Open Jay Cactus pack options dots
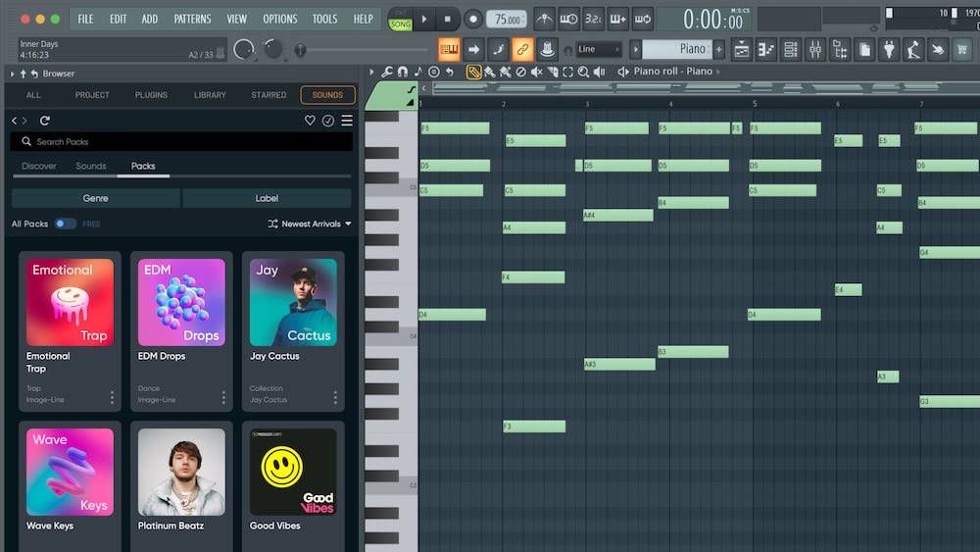 click(x=335, y=397)
